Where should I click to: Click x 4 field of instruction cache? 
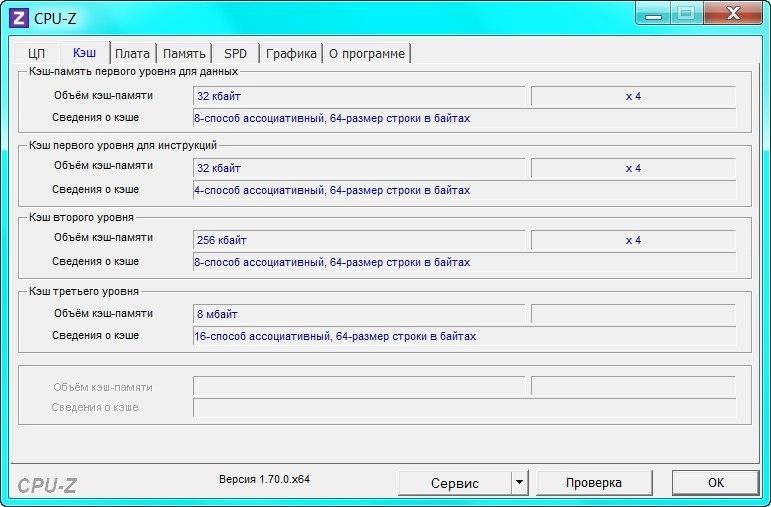coord(633,168)
